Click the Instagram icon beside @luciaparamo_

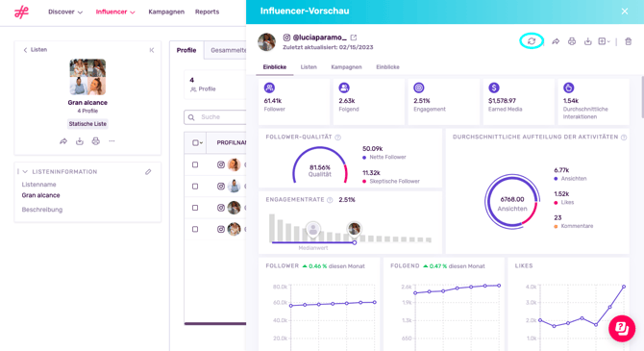point(286,38)
